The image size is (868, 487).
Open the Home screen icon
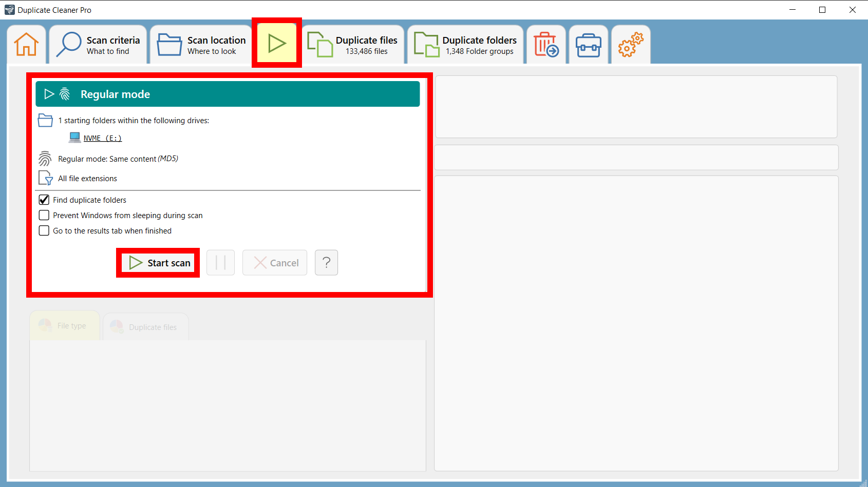pyautogui.click(x=26, y=44)
